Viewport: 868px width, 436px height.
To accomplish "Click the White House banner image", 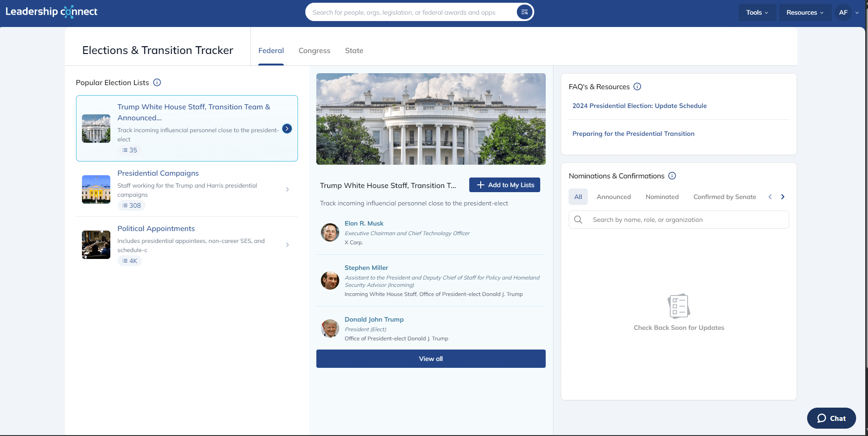I will (x=431, y=119).
